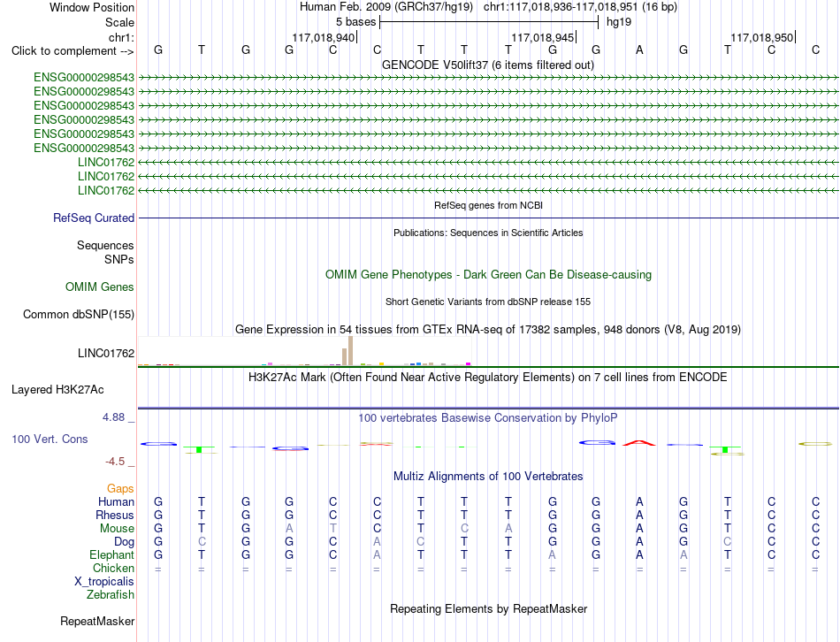Click the 117,018,940 position marker
The width and height of the screenshot is (840, 642).
pyautogui.click(x=324, y=37)
